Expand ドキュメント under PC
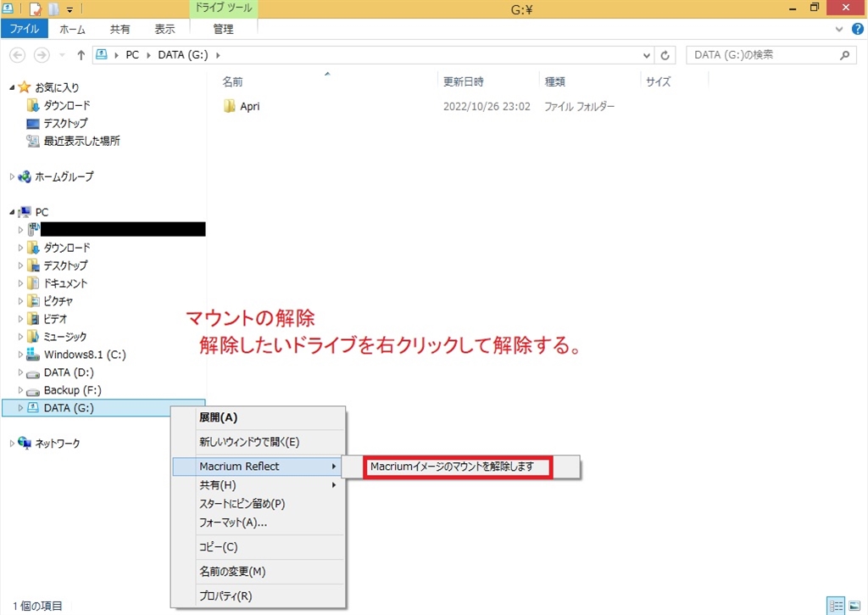 pos(20,283)
